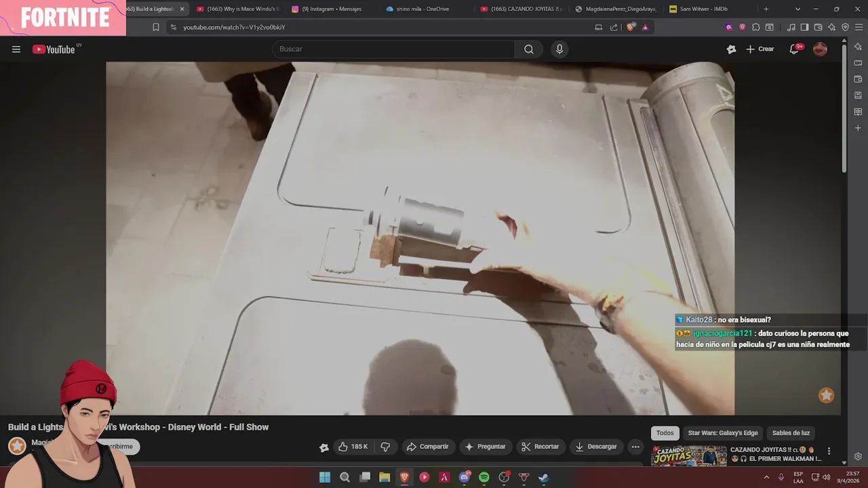Switch to the Mace Windu YouTube tab
Viewport: 868px width, 488px height.
238,9
